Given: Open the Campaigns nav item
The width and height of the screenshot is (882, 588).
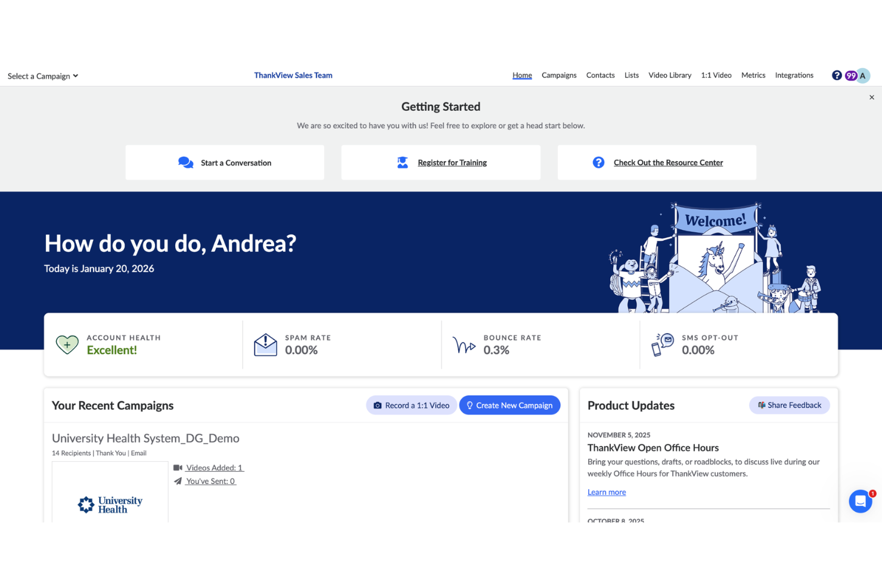Looking at the screenshot, I should pos(559,75).
